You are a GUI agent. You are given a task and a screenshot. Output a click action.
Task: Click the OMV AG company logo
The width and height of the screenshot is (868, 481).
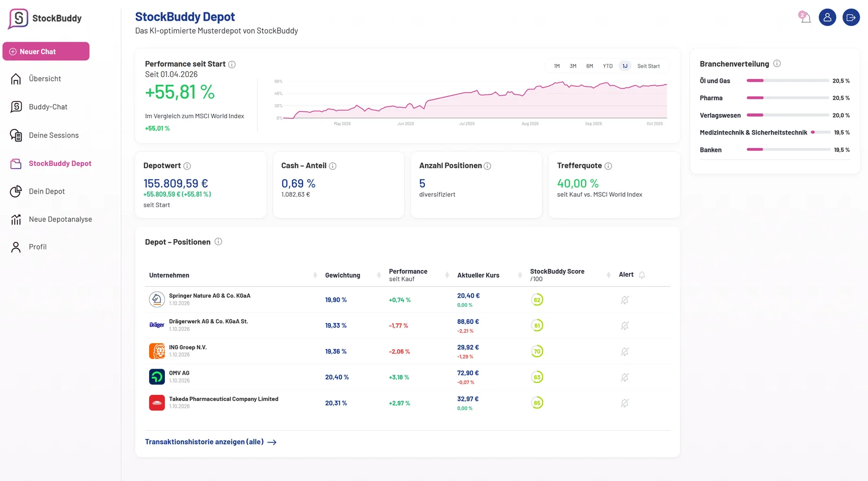coord(157,376)
